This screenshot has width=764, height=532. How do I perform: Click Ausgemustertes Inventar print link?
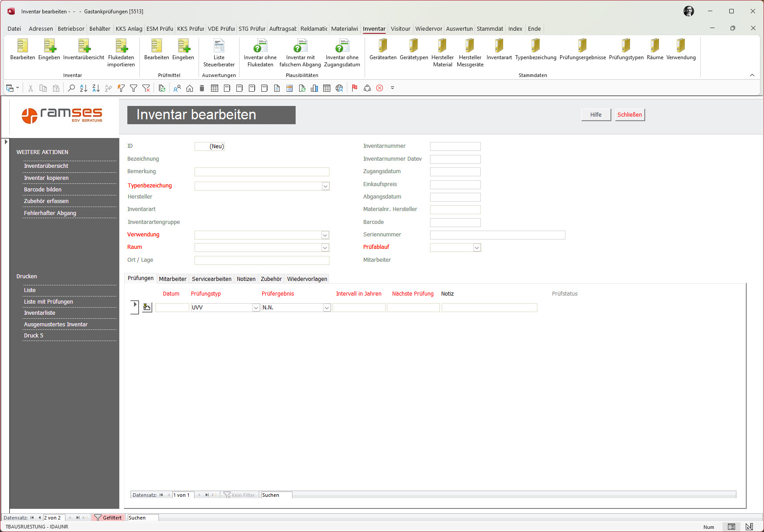tap(56, 325)
